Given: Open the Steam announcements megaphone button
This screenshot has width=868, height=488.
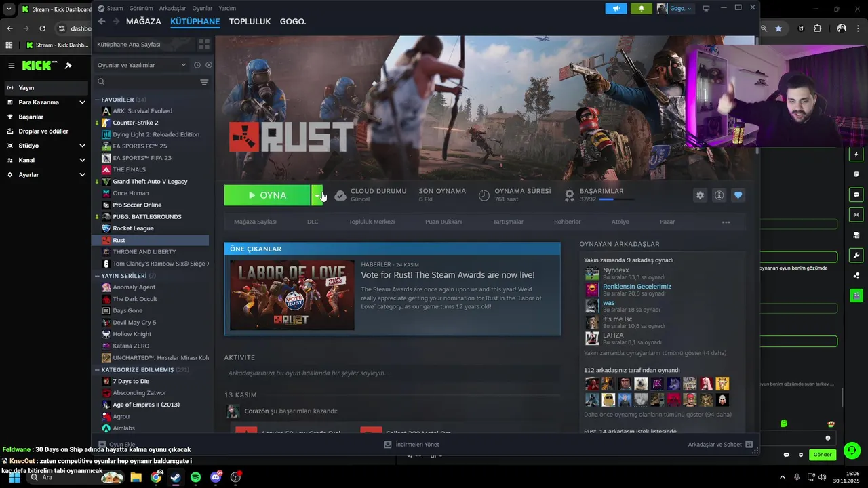Looking at the screenshot, I should (616, 8).
